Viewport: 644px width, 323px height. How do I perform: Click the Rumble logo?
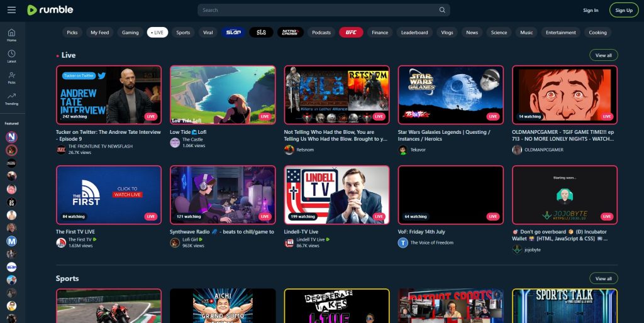50,10
